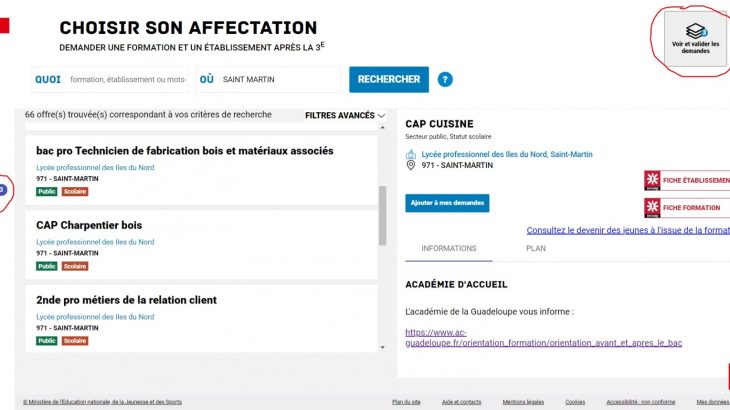
Task: Click the red square logo at top left
Action: point(4,25)
